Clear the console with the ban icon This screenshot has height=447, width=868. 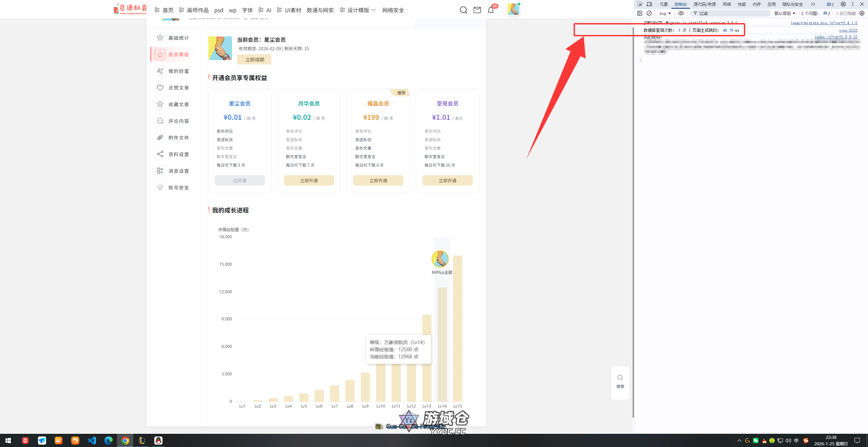649,13
